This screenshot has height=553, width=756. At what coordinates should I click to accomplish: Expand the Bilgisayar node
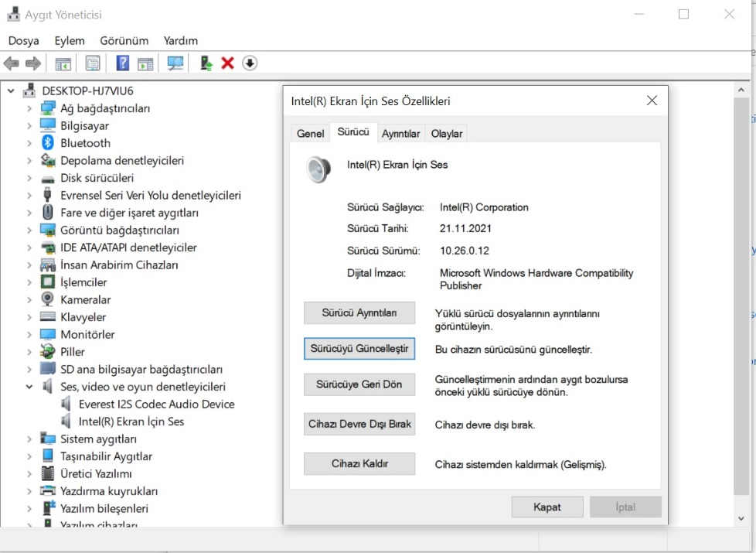[x=29, y=126]
